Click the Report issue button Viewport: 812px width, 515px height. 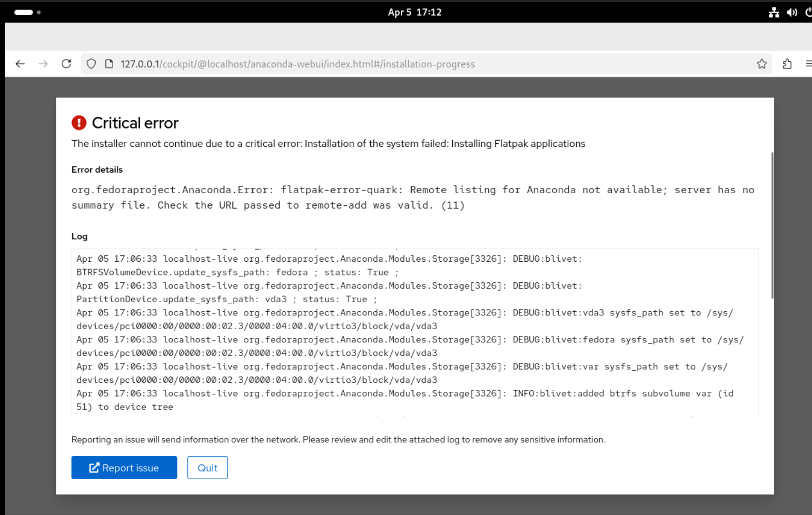click(x=124, y=468)
